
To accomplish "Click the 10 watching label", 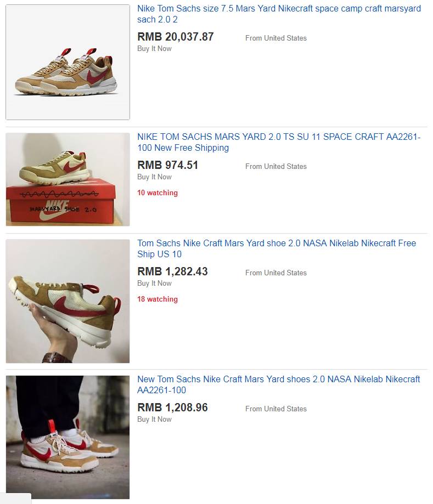I will pos(158,193).
